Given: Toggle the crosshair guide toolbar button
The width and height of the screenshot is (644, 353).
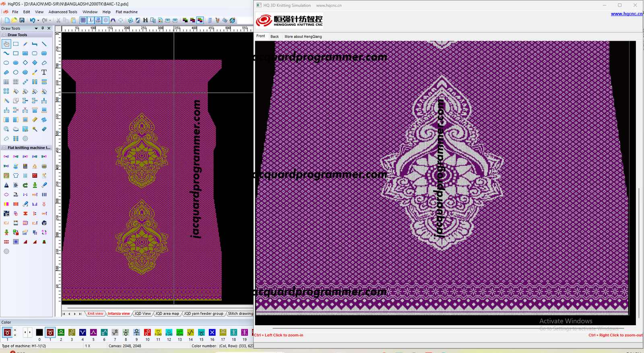Looking at the screenshot, I should [106, 20].
